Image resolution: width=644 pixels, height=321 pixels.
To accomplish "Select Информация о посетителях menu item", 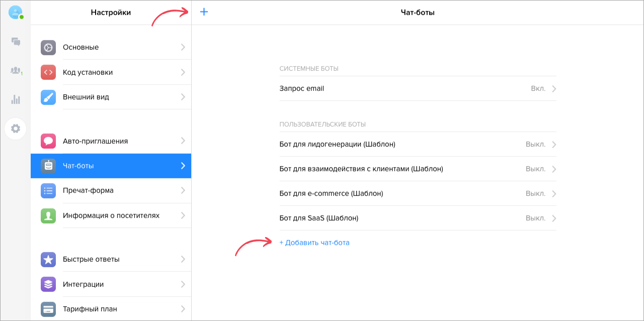I will [111, 216].
